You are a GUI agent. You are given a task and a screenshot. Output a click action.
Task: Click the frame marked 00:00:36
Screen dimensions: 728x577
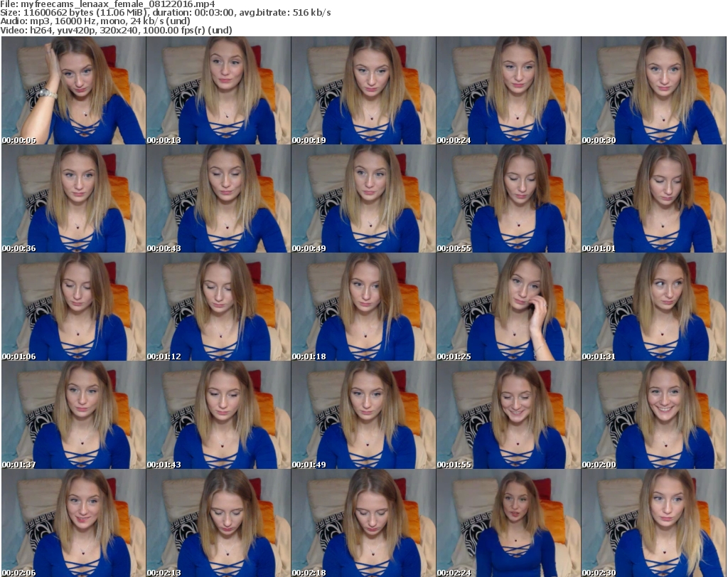coord(73,198)
